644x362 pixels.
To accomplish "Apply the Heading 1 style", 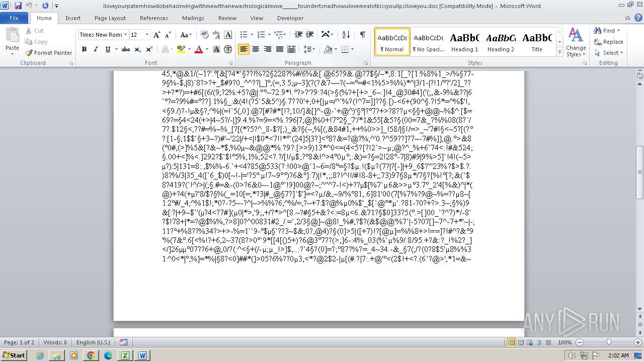I will [465, 42].
